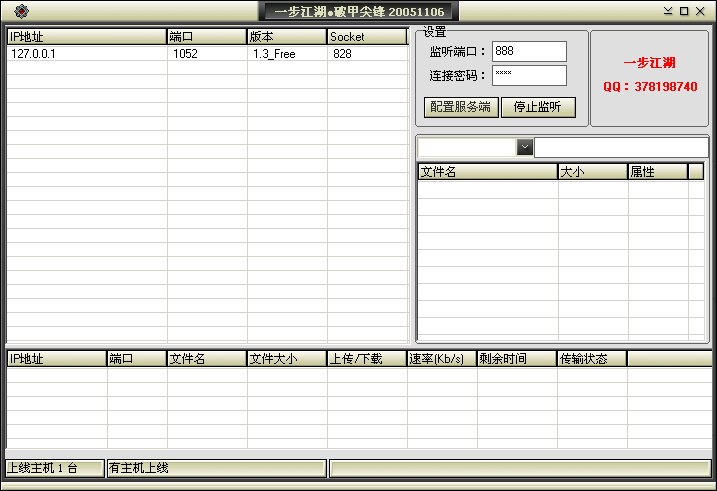Click the 停止监听 button
Viewport: 717px width, 491px height.
[x=538, y=107]
